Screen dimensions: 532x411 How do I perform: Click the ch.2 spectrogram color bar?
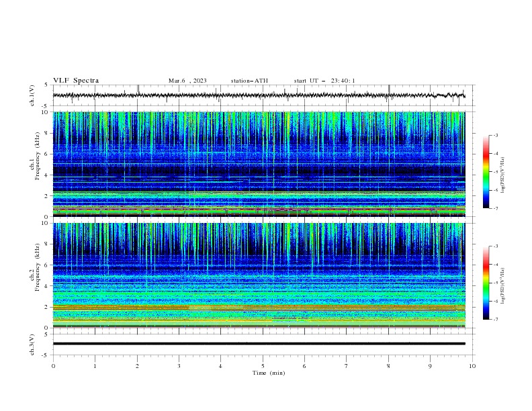486,283
